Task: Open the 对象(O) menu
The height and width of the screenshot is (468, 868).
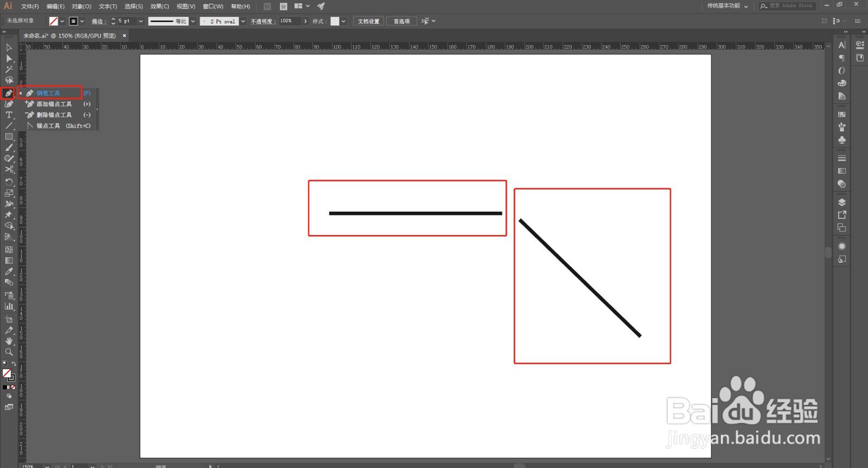Action: click(x=81, y=7)
